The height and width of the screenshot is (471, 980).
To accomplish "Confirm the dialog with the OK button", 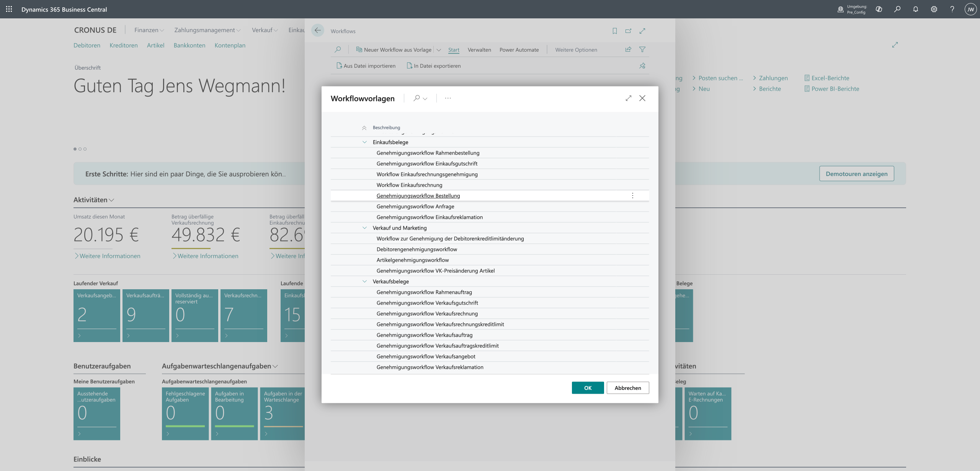I will coord(588,388).
